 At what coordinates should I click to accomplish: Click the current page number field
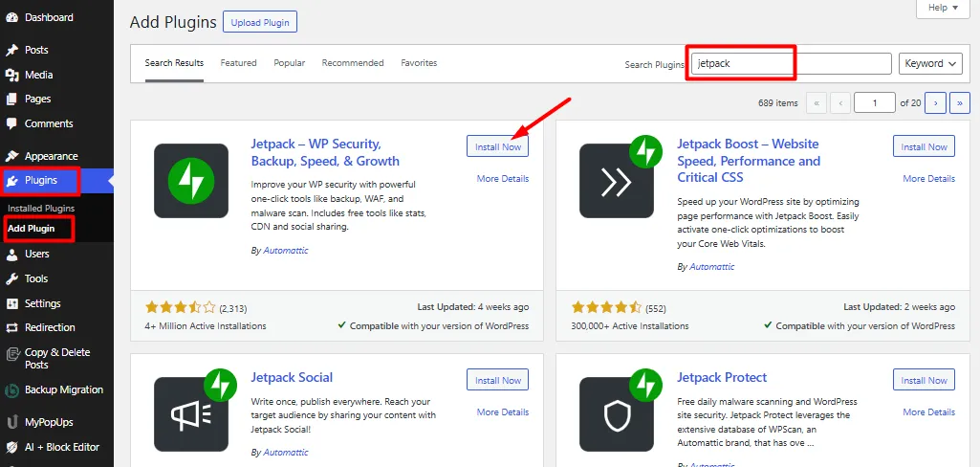pyautogui.click(x=875, y=102)
